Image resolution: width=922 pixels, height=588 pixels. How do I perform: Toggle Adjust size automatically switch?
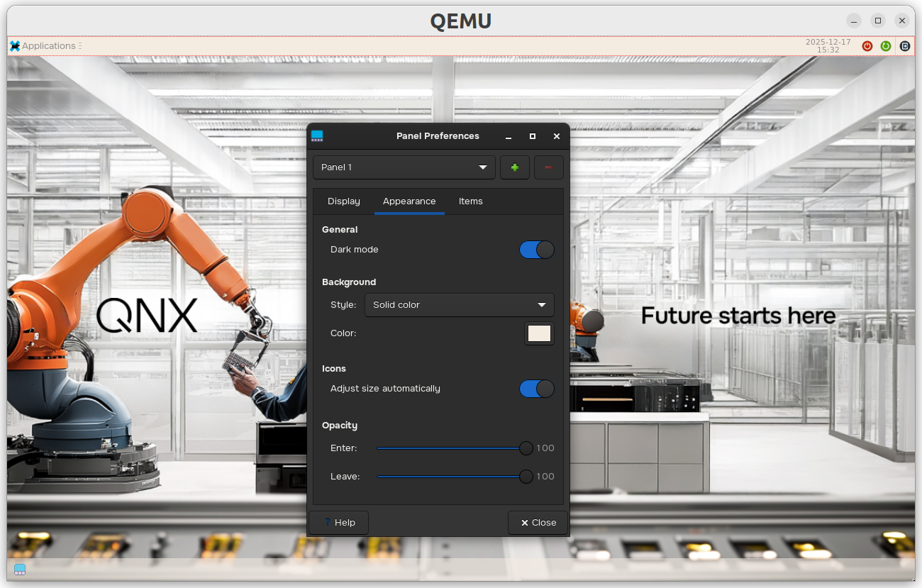tap(536, 389)
